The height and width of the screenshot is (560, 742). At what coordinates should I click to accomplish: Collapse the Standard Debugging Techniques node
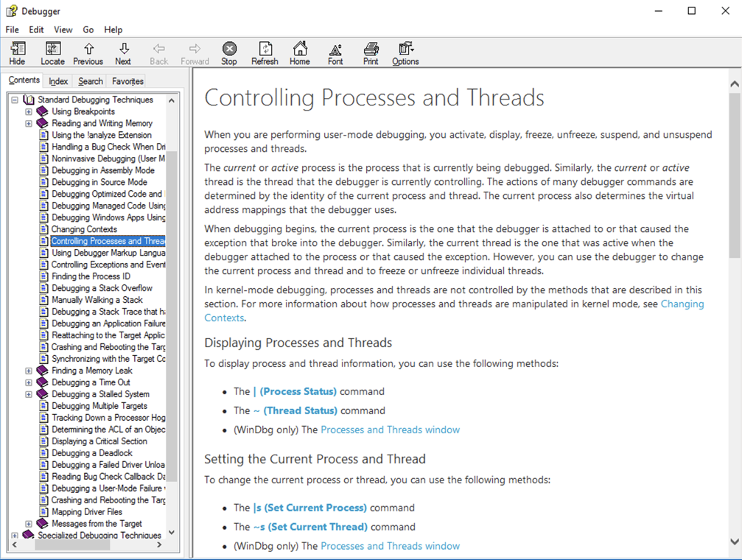coord(15,100)
